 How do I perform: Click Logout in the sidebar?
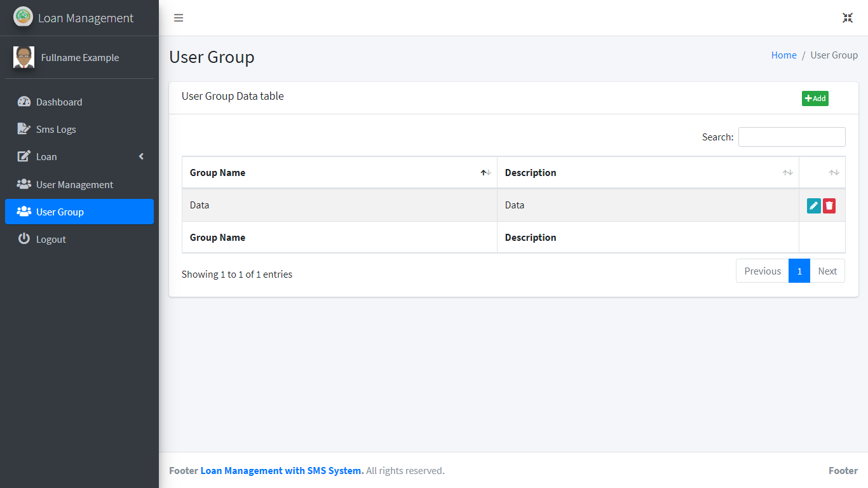[79, 239]
